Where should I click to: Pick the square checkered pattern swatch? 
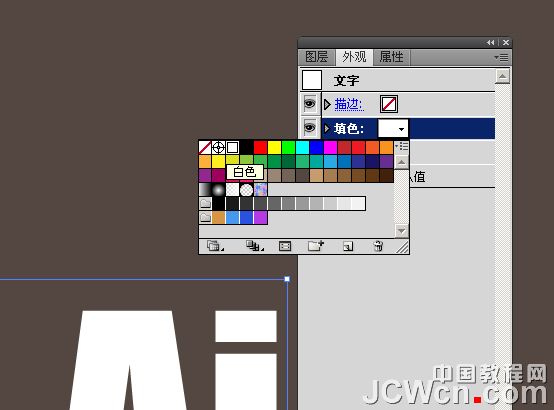coord(232,190)
